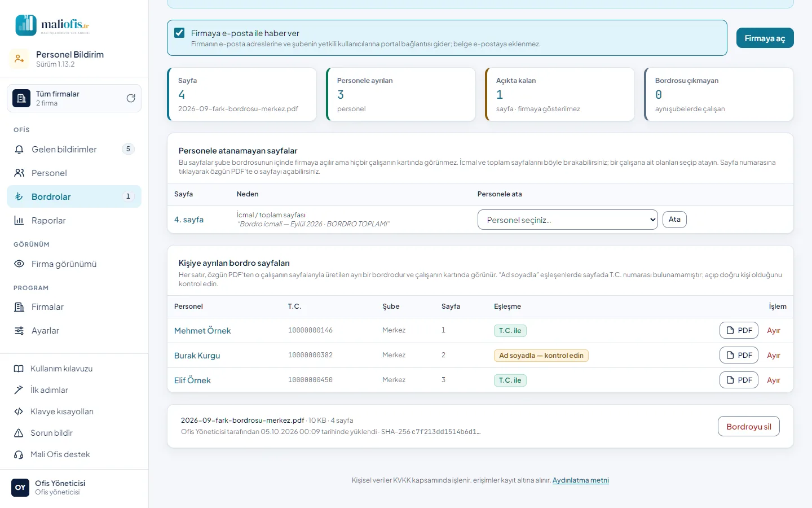
Task: Click the Firmaya aç button
Action: point(765,38)
